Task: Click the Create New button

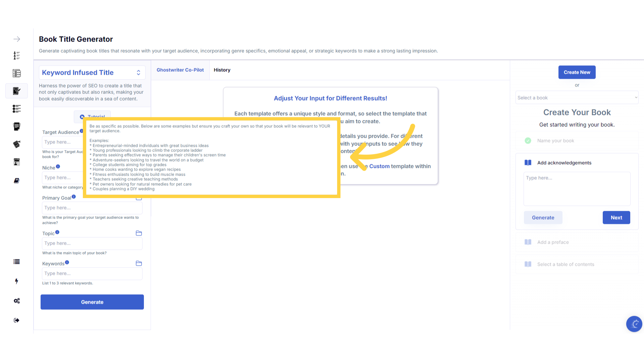Action: coord(577,72)
